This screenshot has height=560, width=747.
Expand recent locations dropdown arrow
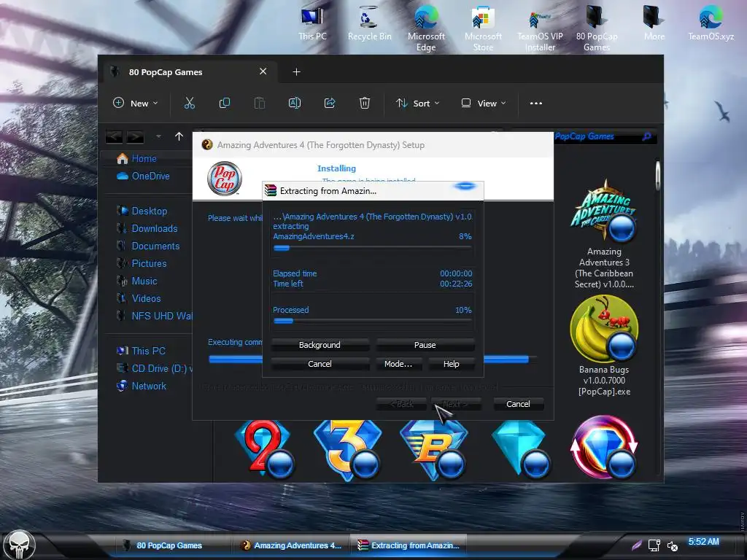[158, 136]
